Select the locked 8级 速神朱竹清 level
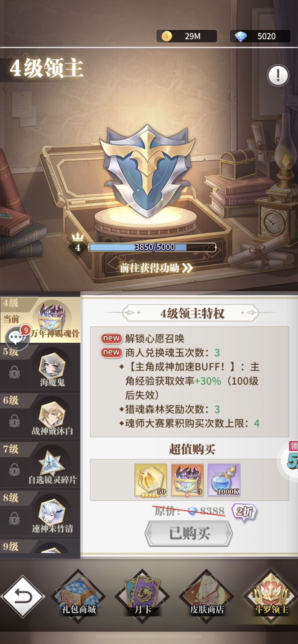Image resolution: width=298 pixels, height=644 pixels. click(x=40, y=514)
